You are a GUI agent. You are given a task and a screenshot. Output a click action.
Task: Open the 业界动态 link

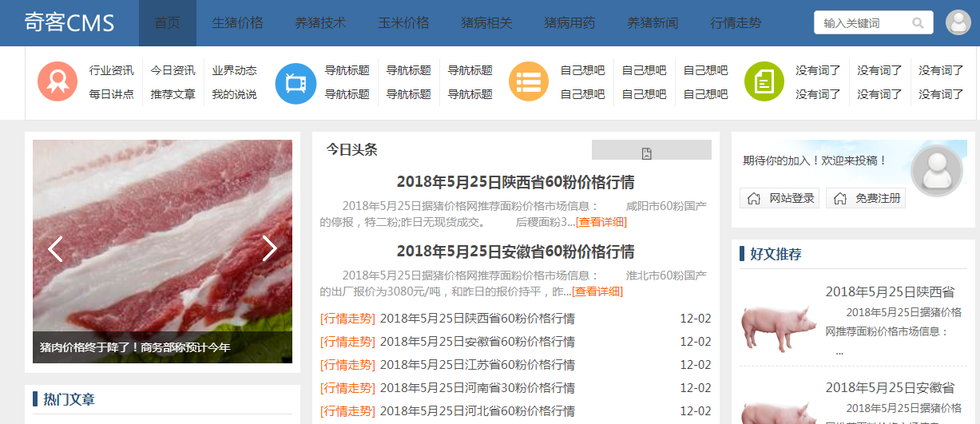[x=235, y=70]
